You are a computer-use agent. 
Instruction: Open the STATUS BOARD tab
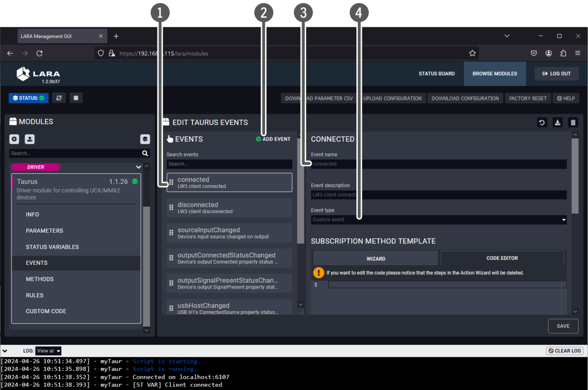coord(436,74)
